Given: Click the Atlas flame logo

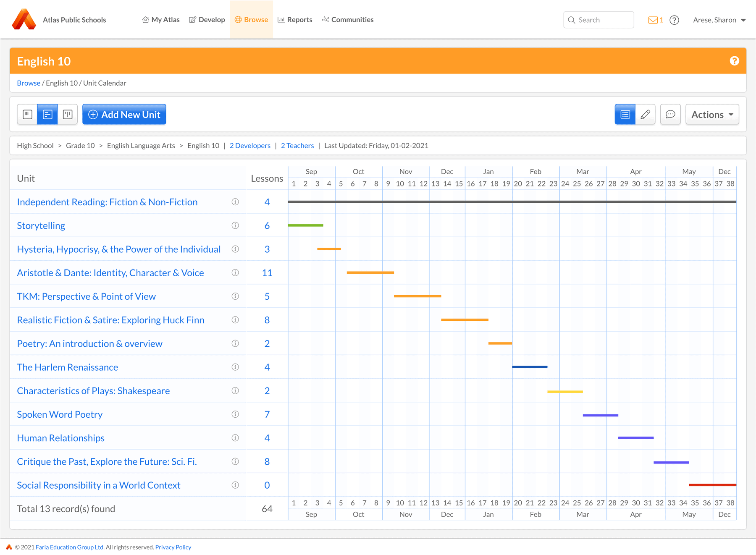Looking at the screenshot, I should (x=24, y=19).
